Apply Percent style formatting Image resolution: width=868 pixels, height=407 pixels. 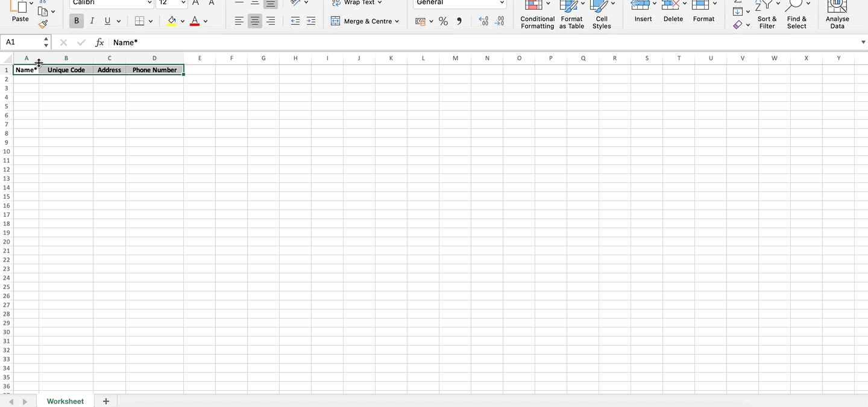443,21
